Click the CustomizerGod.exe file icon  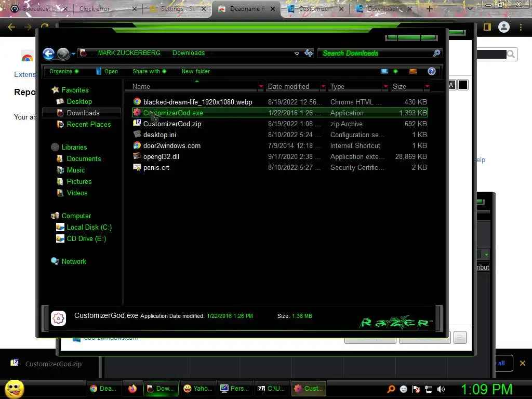tap(137, 112)
